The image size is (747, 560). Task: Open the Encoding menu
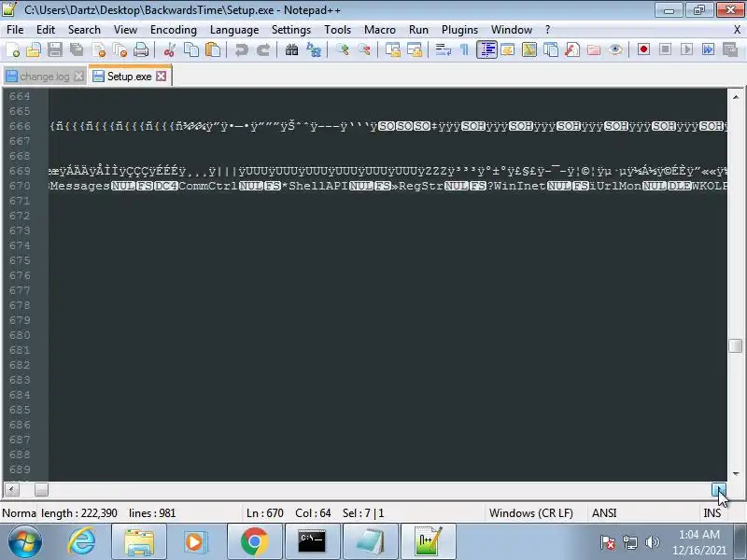pos(174,30)
